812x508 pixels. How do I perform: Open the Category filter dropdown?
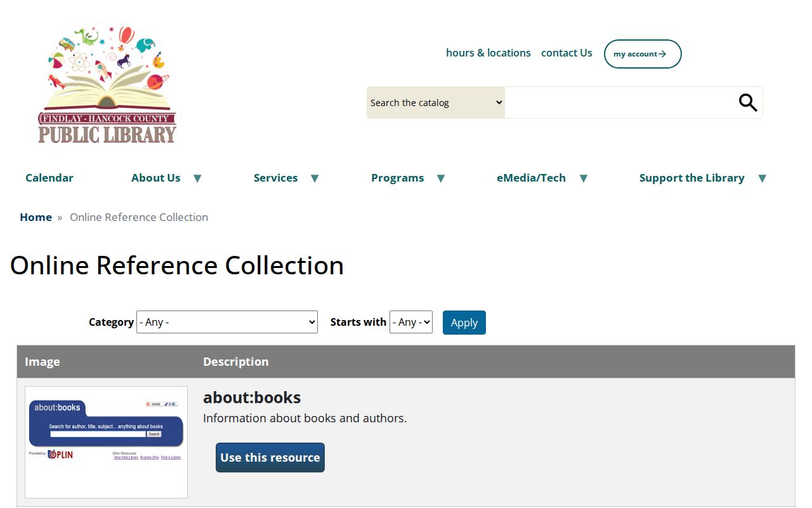coord(227,322)
